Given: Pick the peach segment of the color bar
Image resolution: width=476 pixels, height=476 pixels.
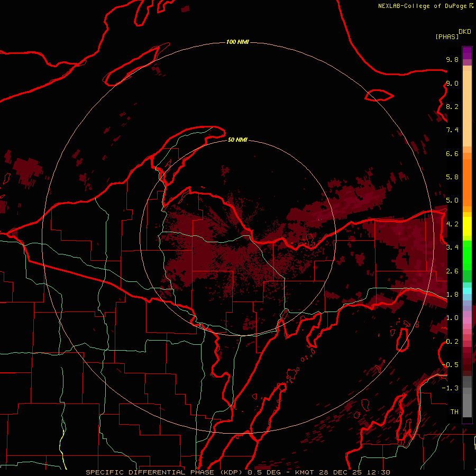Looking at the screenshot, I should [467, 108].
